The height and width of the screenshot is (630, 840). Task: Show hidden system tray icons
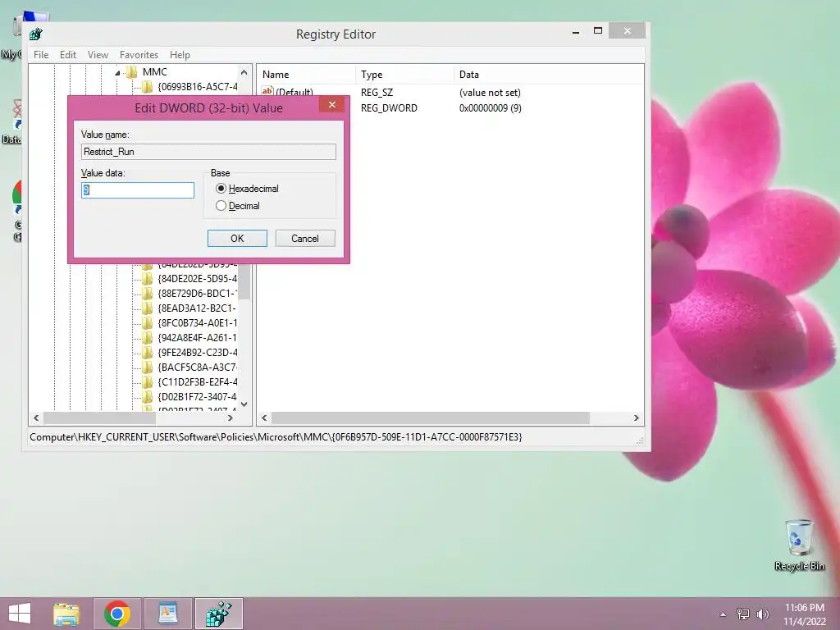click(723, 614)
